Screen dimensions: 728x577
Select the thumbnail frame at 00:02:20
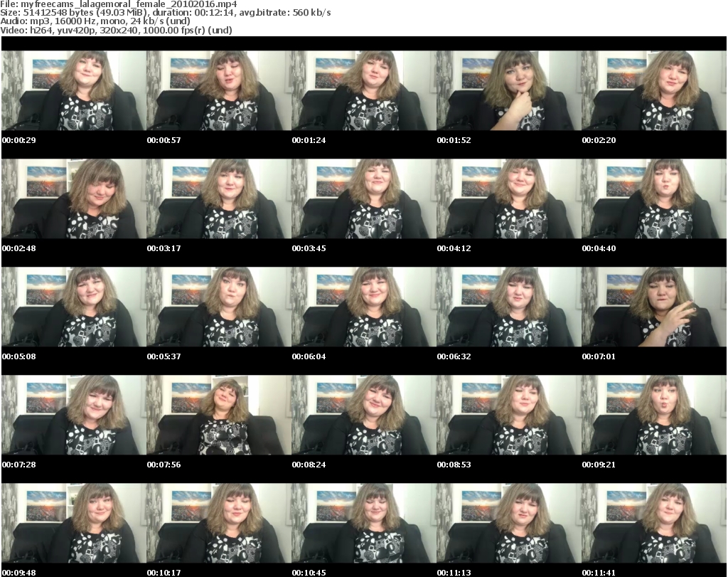click(x=654, y=90)
